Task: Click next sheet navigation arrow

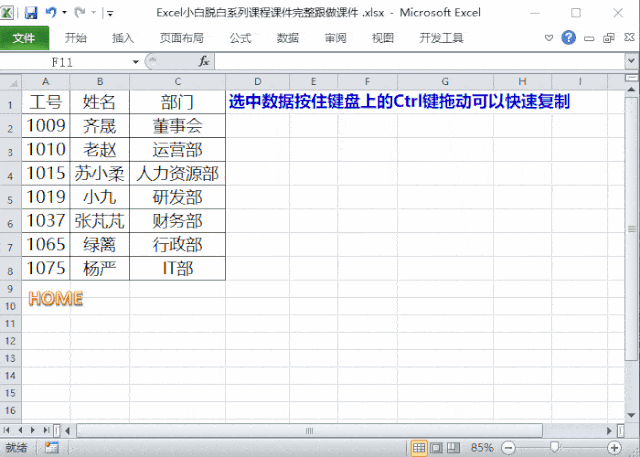Action: click(33, 430)
